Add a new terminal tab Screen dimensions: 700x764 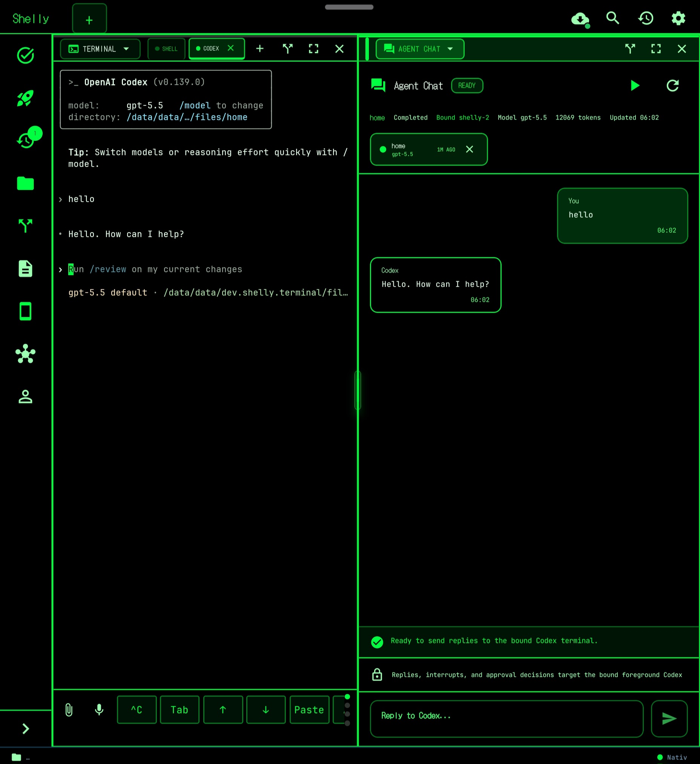pos(260,49)
